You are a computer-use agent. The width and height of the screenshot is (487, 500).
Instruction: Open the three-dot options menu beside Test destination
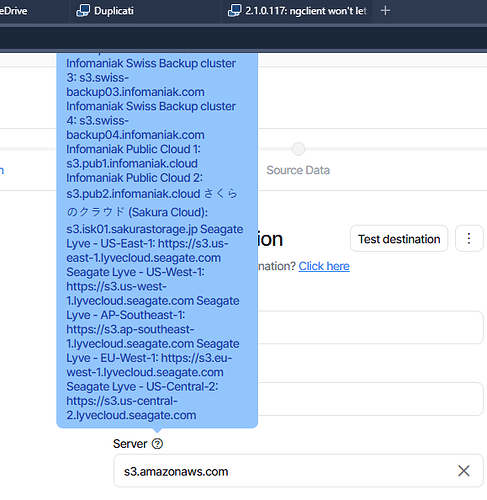click(469, 239)
